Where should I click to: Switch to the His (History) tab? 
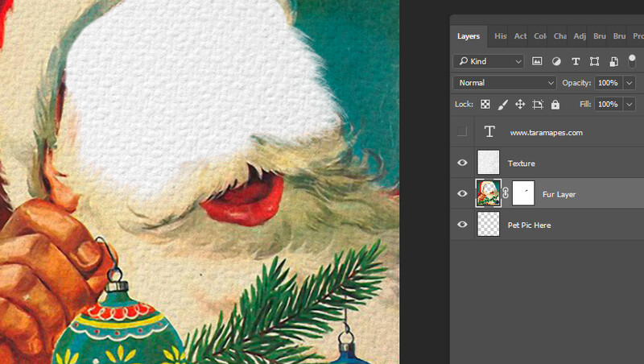coord(500,36)
